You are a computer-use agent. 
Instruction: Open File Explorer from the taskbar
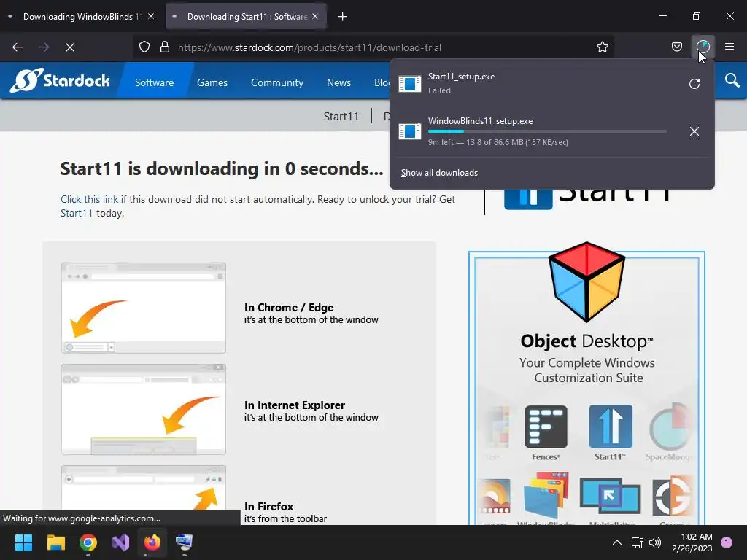[55, 542]
